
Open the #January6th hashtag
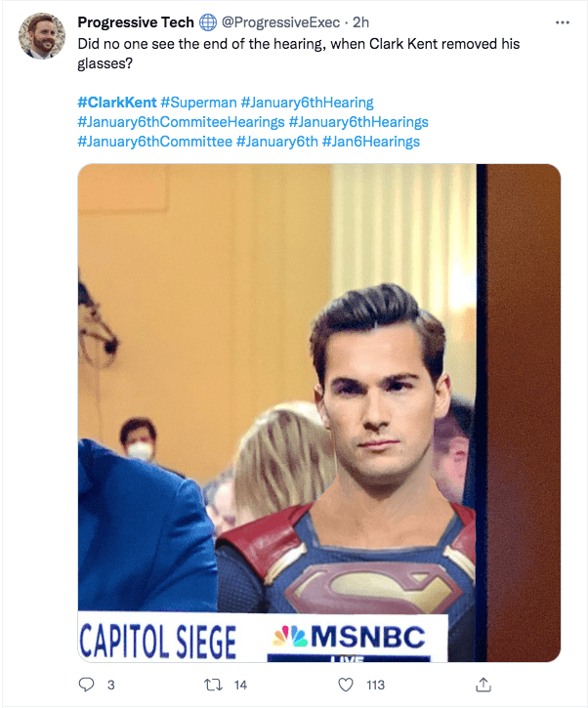(277, 142)
